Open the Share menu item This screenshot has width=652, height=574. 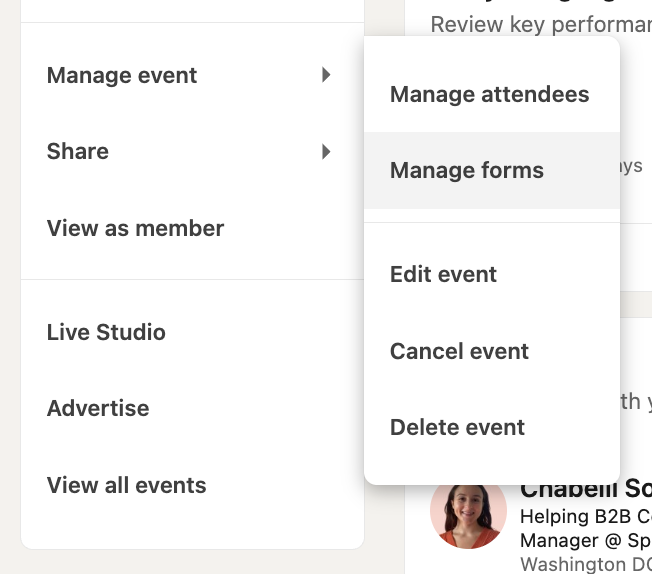pos(193,151)
